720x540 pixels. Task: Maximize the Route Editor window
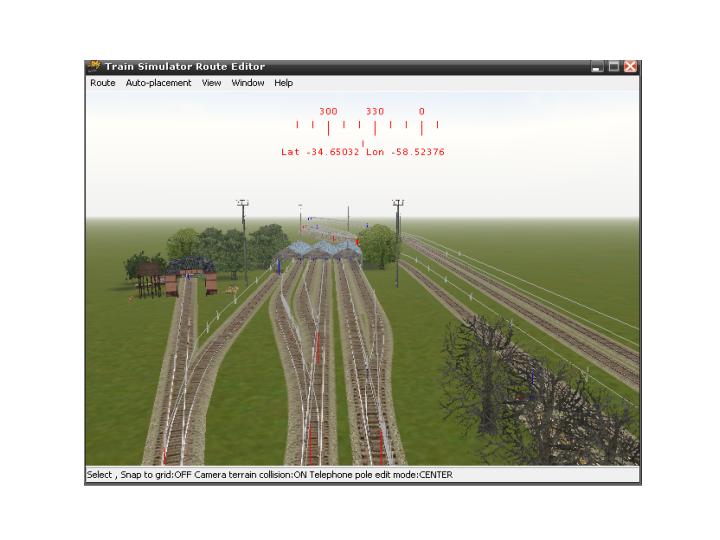tap(614, 67)
